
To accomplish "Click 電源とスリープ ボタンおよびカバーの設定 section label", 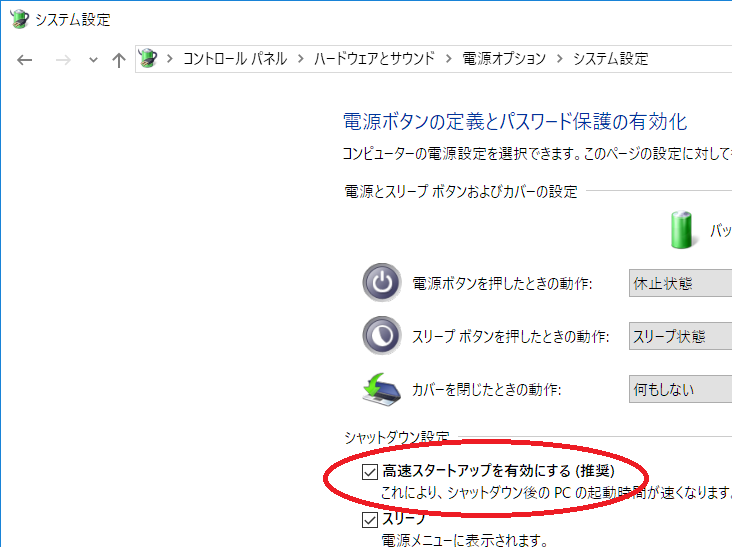I will (461, 191).
